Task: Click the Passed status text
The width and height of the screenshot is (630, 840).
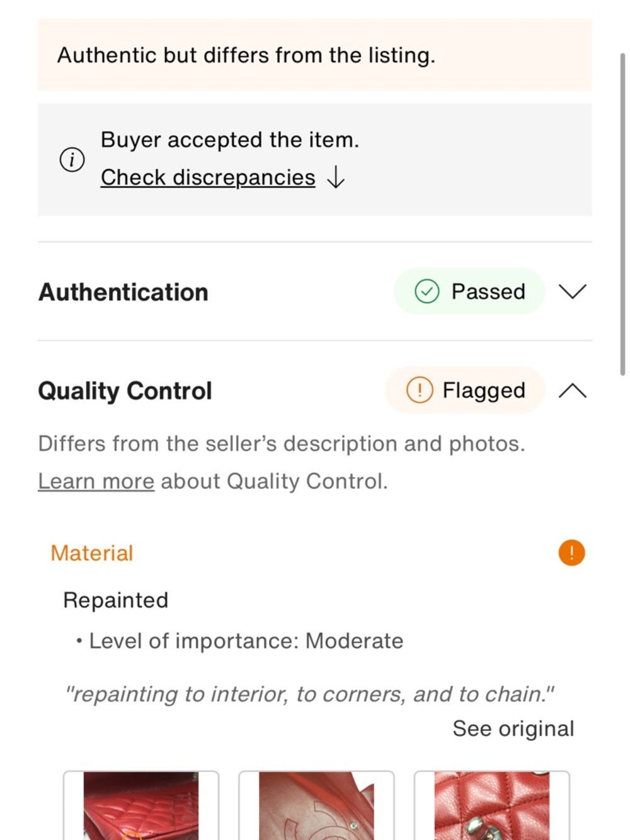Action: click(x=488, y=291)
